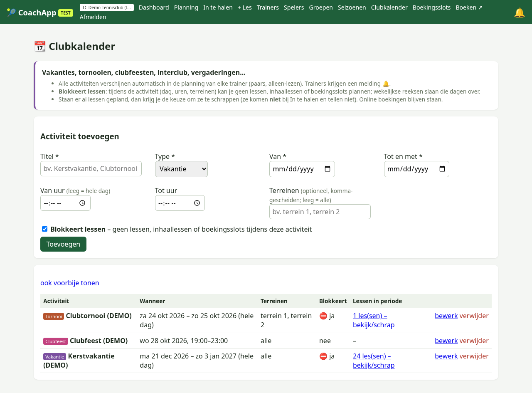Viewport: 532px width, 393px height.
Task: Click the 'Lessen in periode' column header
Action: [x=377, y=301]
